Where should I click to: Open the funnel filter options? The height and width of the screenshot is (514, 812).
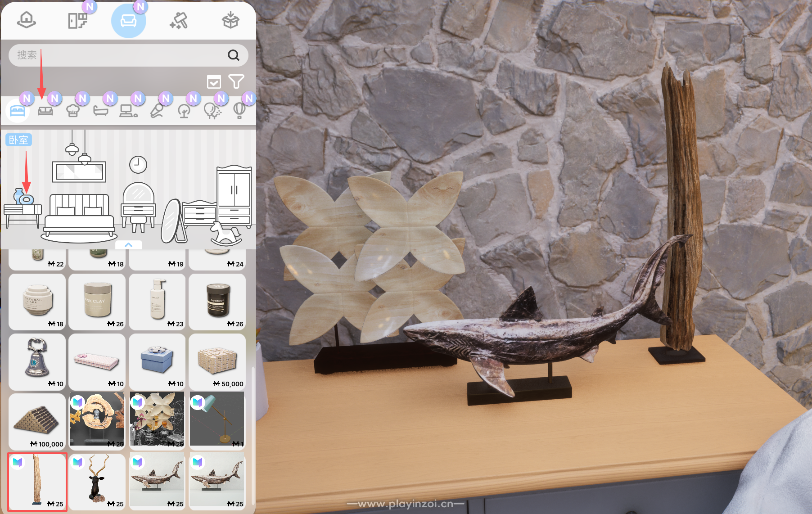tap(236, 81)
